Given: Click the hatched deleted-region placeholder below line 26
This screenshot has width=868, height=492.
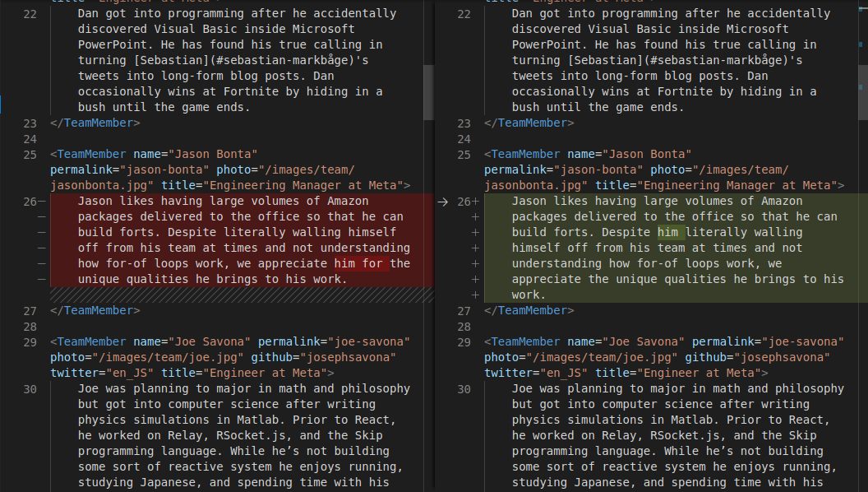Looking at the screenshot, I should tap(238, 294).
